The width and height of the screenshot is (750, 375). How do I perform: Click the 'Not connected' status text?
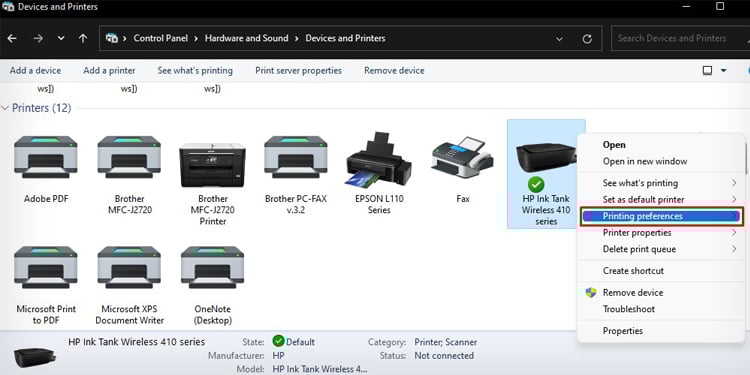(444, 355)
